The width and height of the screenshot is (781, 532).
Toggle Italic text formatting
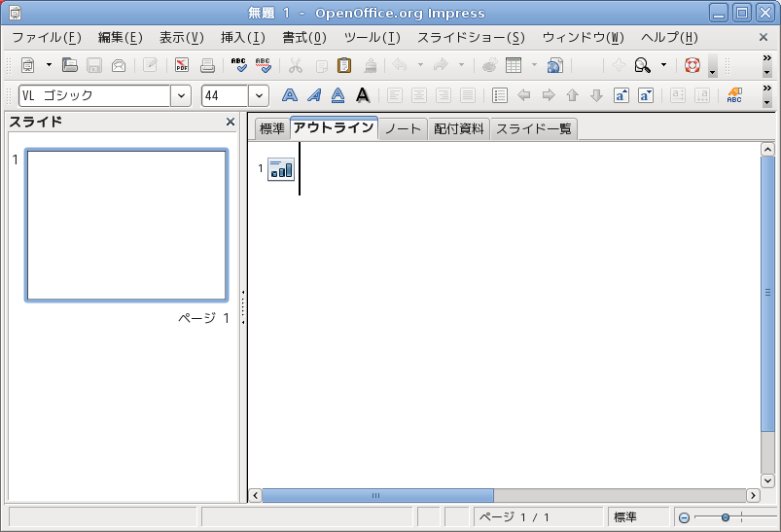[x=313, y=95]
